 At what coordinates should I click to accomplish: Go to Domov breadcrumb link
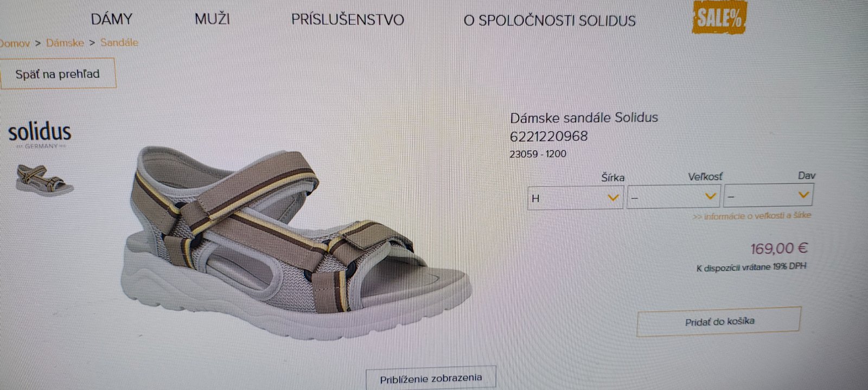15,43
